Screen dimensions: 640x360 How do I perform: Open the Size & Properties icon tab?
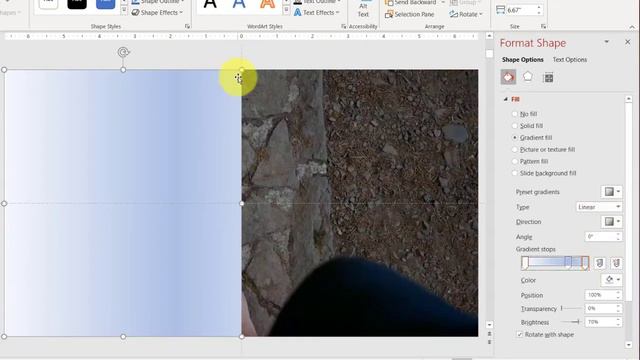pos(548,77)
